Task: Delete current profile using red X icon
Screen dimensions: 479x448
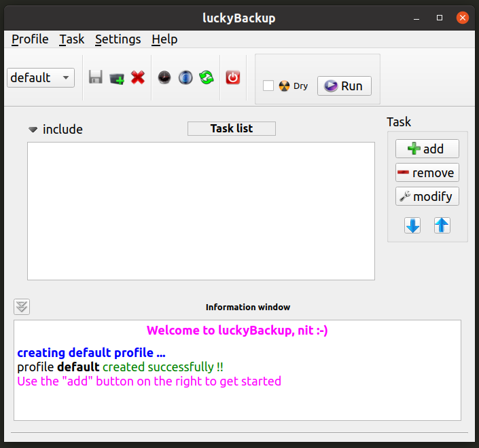Action: (138, 77)
